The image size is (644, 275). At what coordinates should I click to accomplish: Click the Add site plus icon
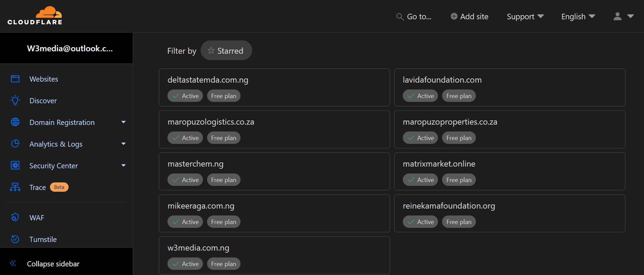454,17
